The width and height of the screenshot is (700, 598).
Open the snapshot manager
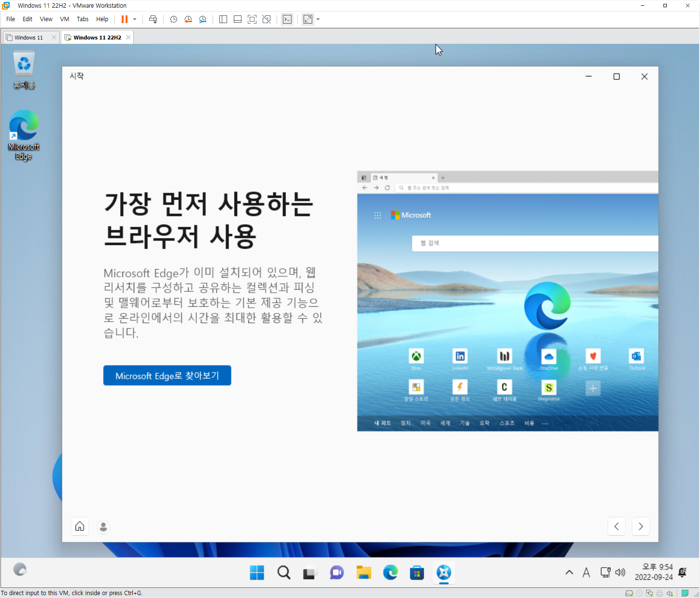203,19
